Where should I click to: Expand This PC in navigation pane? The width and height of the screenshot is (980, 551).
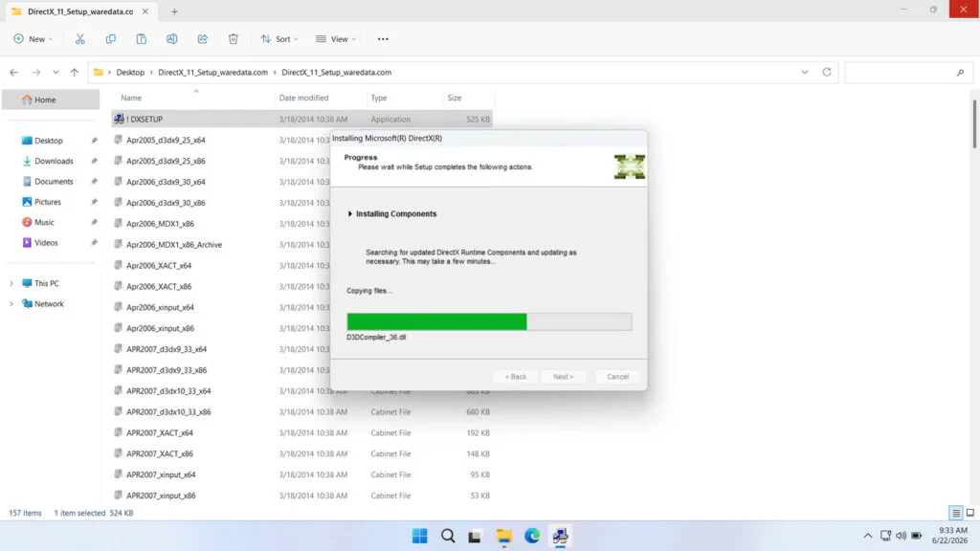click(11, 283)
